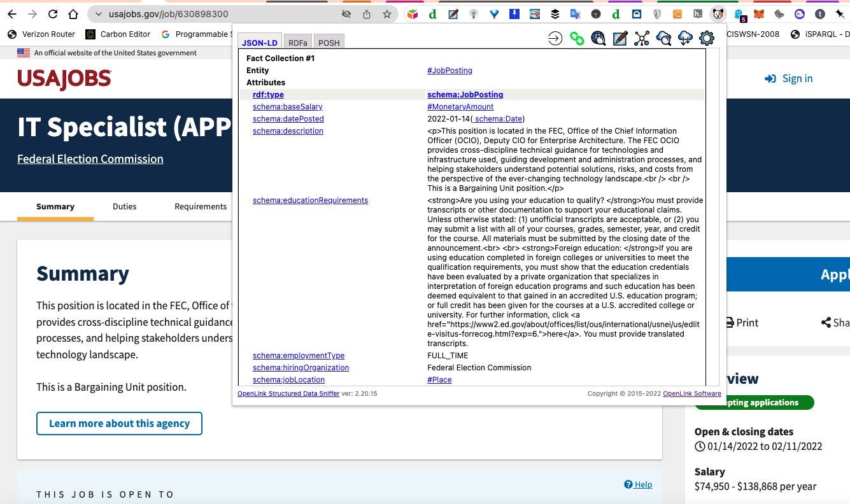850x504 pixels.
Task: Click the pushpin extensions icon
Action: [840, 14]
